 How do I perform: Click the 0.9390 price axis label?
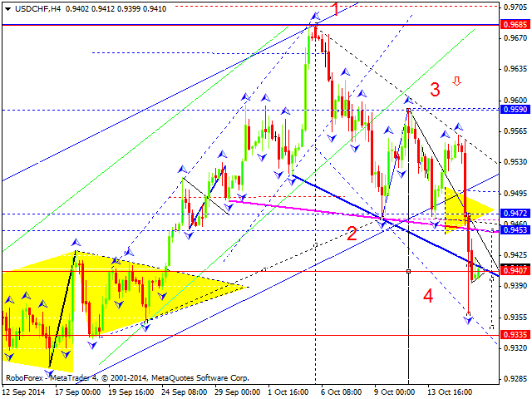click(515, 286)
